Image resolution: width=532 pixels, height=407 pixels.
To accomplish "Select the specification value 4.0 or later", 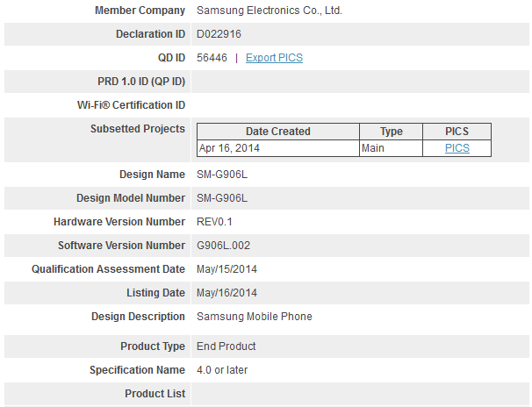I will click(x=222, y=370).
